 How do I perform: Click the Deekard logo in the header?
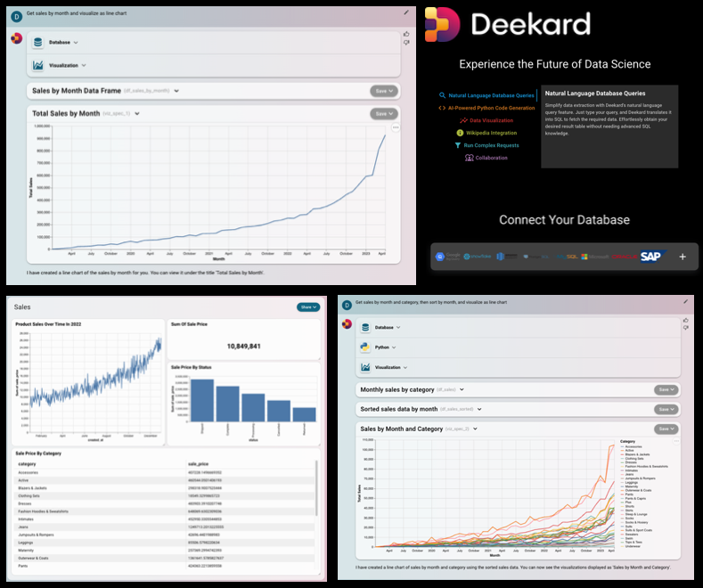point(508,24)
